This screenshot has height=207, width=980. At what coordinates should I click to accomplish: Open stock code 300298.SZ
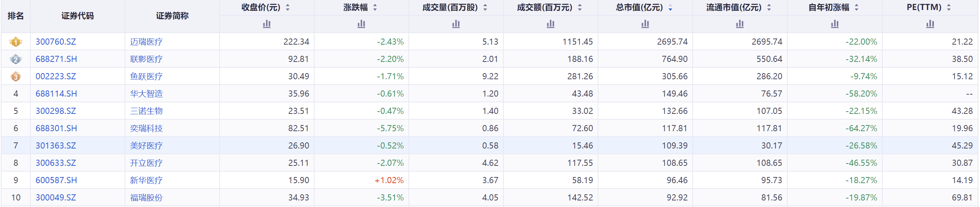56,111
